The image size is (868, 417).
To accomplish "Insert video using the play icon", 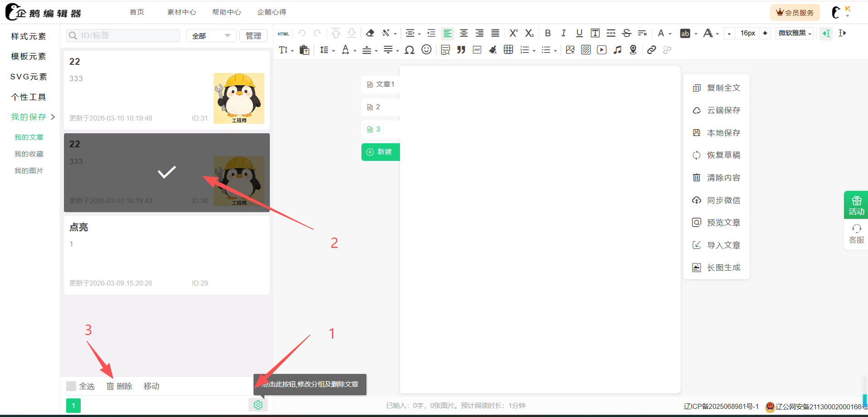I will coord(601,50).
